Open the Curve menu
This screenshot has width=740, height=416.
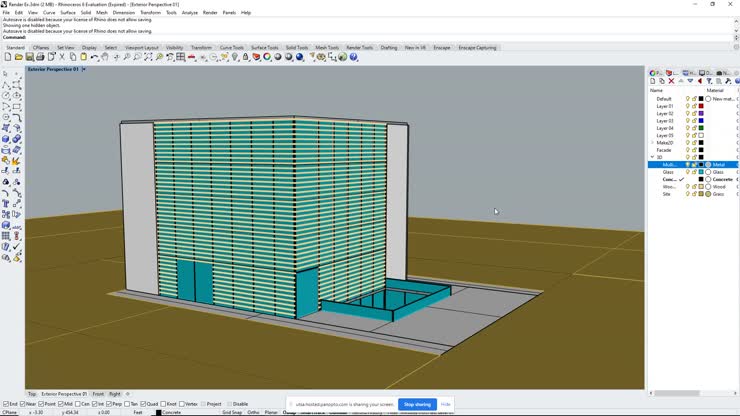pos(49,13)
